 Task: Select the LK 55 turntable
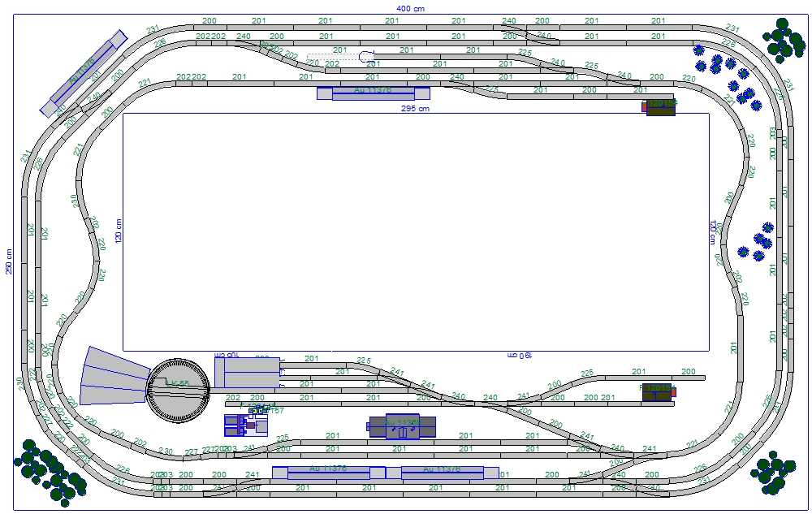click(179, 391)
